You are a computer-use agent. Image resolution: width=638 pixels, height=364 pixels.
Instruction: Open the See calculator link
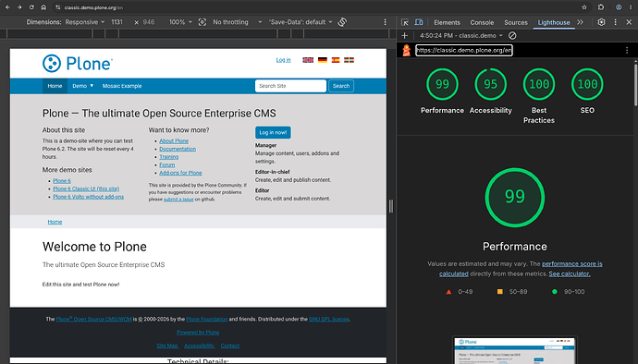point(570,273)
